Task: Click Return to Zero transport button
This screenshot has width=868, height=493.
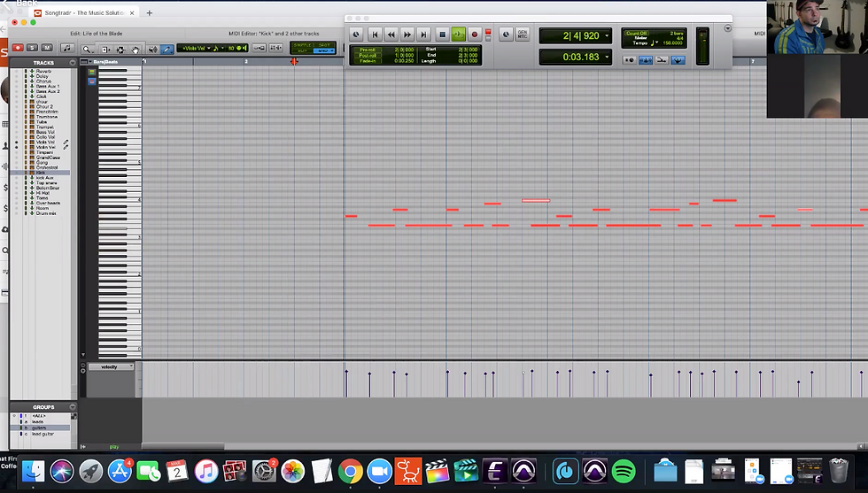Action: (375, 35)
